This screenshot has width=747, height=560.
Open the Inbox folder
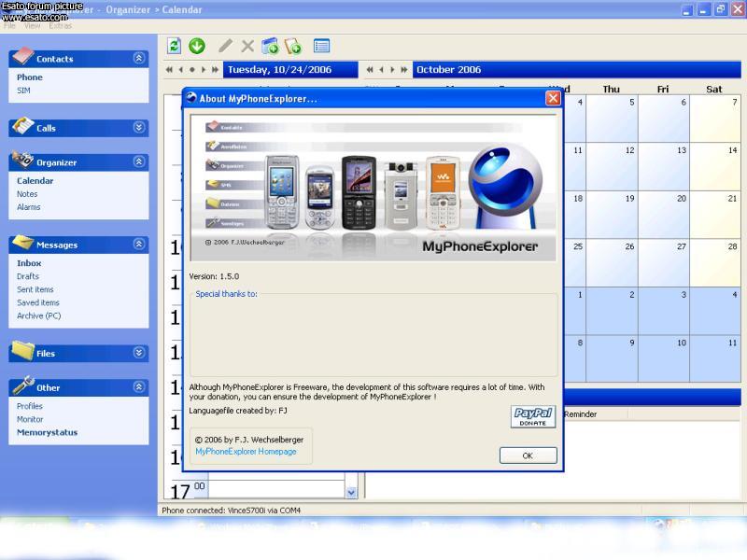(x=29, y=263)
